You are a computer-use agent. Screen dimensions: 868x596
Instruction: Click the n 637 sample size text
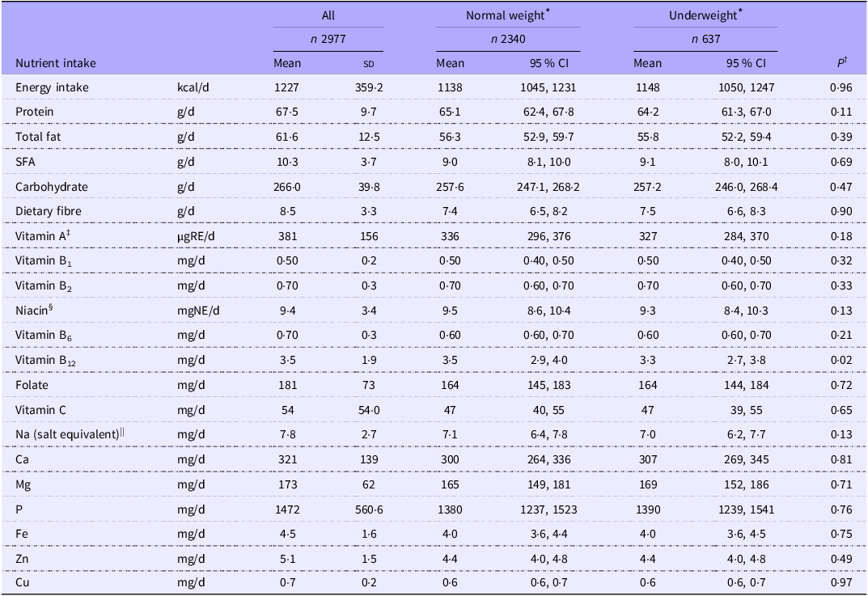705,40
